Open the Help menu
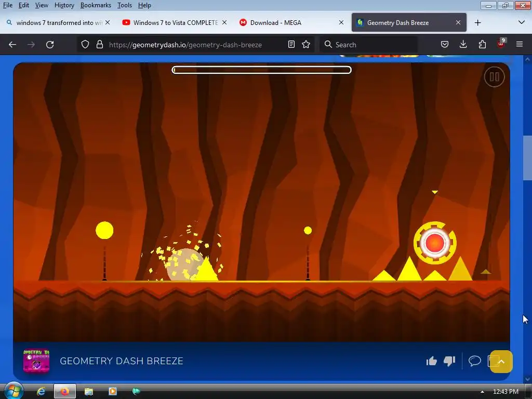This screenshot has height=399, width=532. point(144,5)
